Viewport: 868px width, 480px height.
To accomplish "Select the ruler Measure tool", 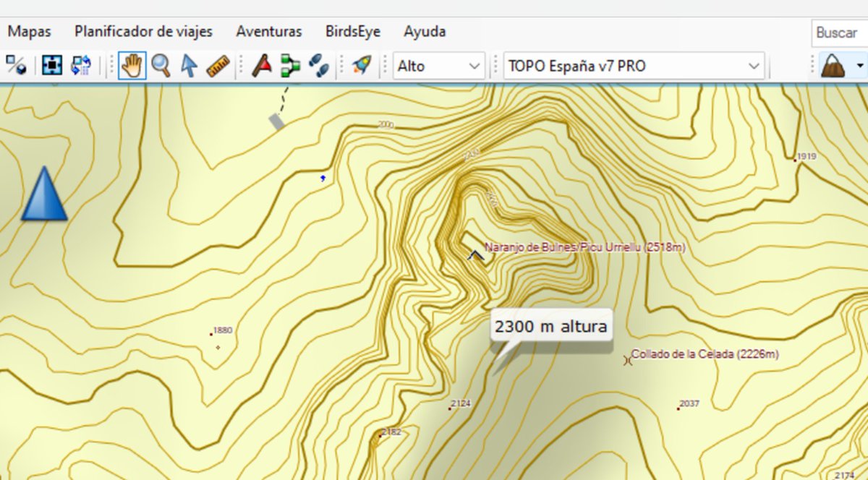I will [218, 66].
